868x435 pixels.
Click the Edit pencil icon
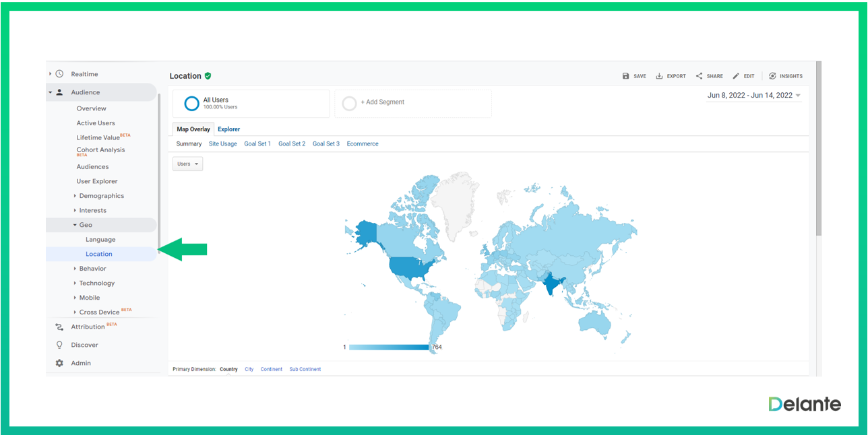(736, 76)
